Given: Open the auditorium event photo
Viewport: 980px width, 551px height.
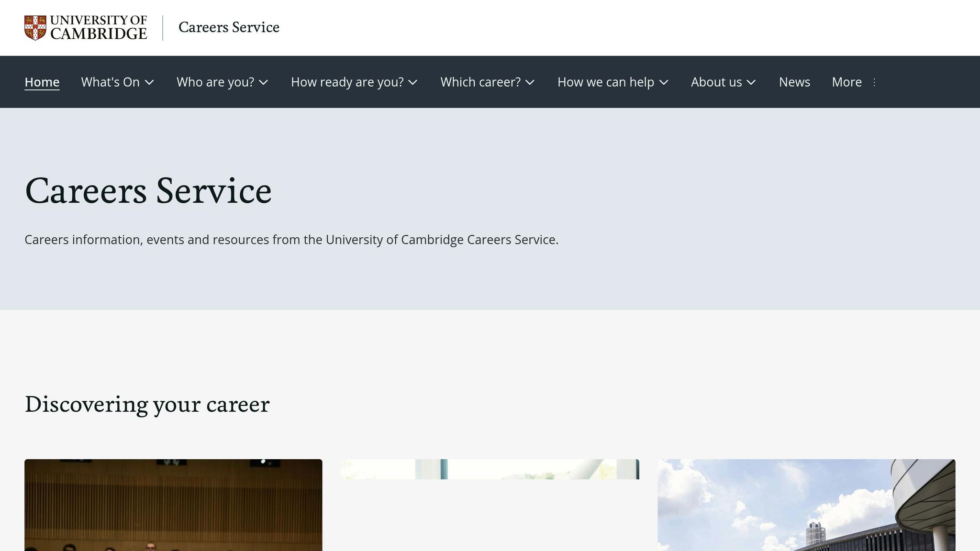Looking at the screenshot, I should click(x=173, y=505).
